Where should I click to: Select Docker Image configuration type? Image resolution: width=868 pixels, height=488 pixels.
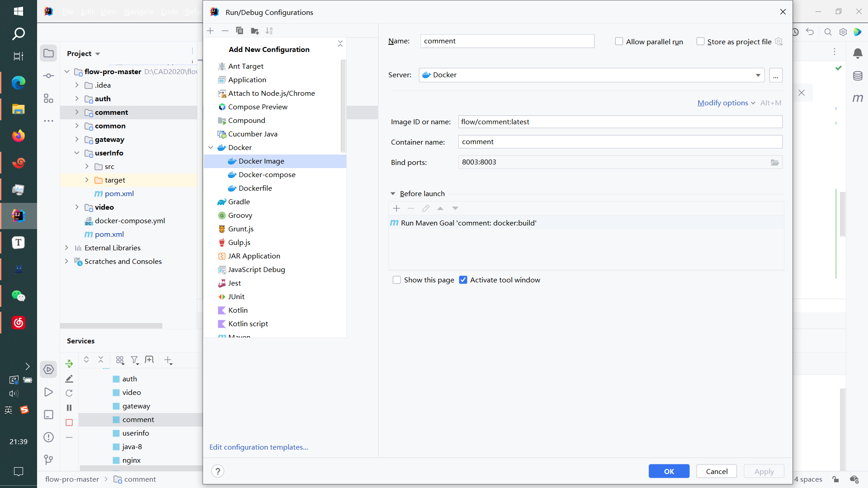pyautogui.click(x=275, y=161)
